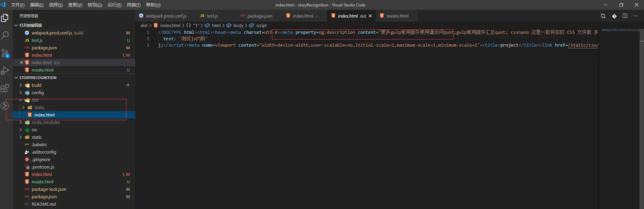This screenshot has width=644, height=209.
Task: Click the 资源管理器 panel title
Action: [x=29, y=16]
